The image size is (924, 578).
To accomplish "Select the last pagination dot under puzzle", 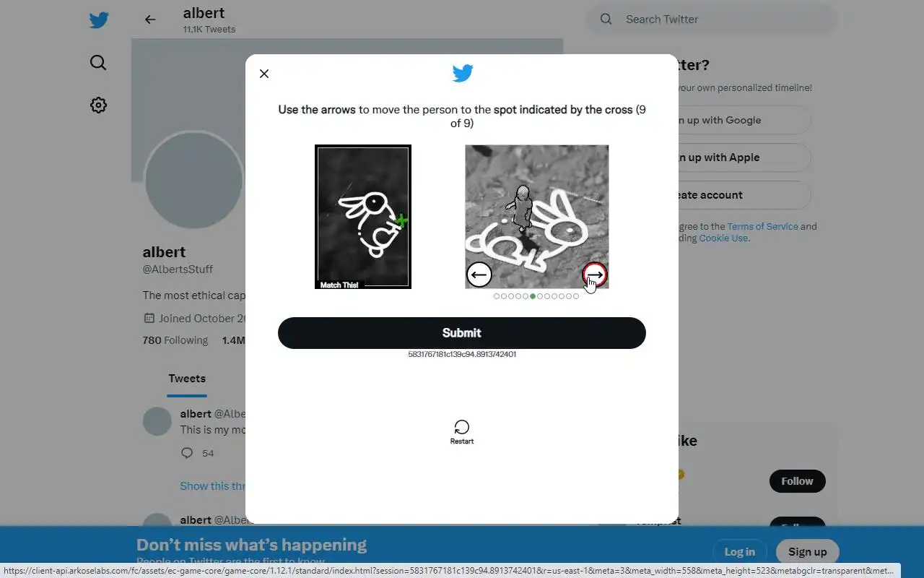I will click(x=576, y=296).
